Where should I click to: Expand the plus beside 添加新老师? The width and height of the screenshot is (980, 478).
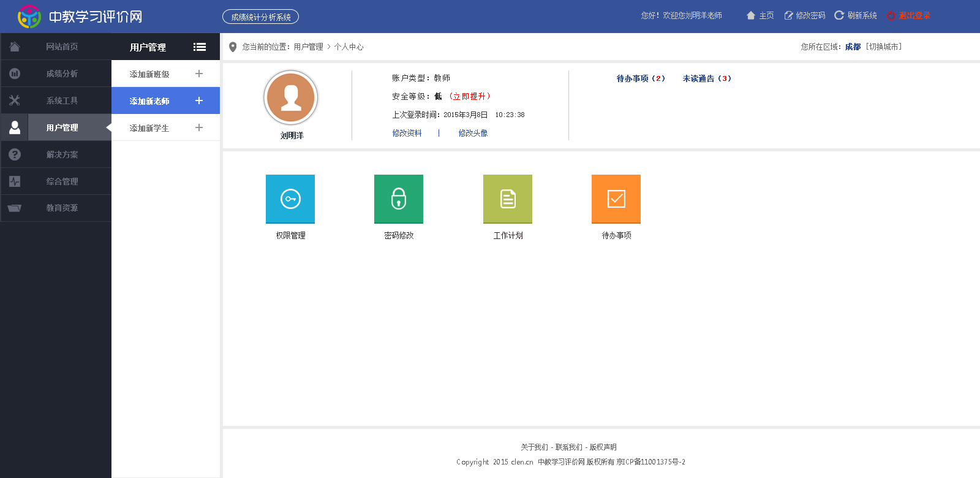pos(199,101)
